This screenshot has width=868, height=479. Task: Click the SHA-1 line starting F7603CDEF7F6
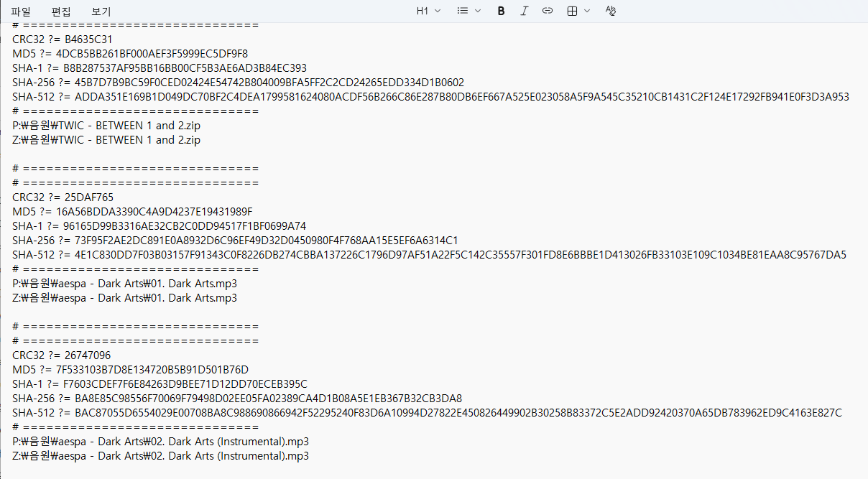(x=160, y=384)
